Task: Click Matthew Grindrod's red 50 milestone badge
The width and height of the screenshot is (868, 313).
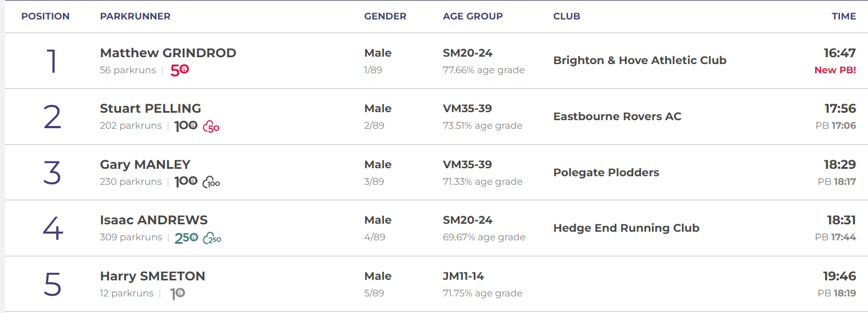Action: (x=180, y=70)
